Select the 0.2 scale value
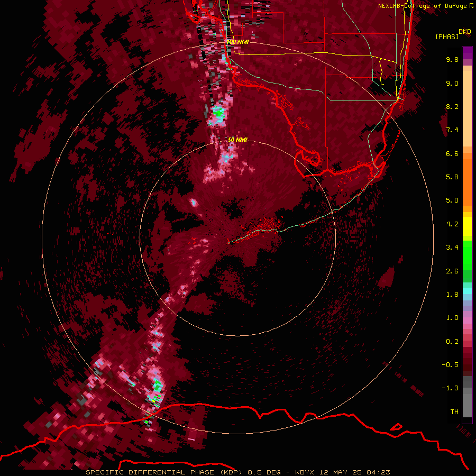This screenshot has width=476, height=476. pos(452,342)
